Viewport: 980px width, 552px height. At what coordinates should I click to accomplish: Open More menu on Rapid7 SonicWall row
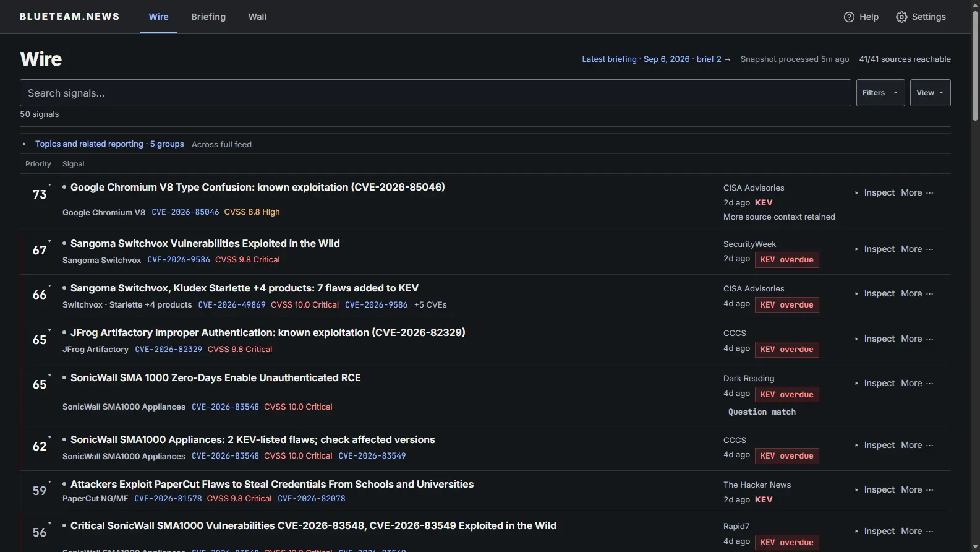pos(917,531)
